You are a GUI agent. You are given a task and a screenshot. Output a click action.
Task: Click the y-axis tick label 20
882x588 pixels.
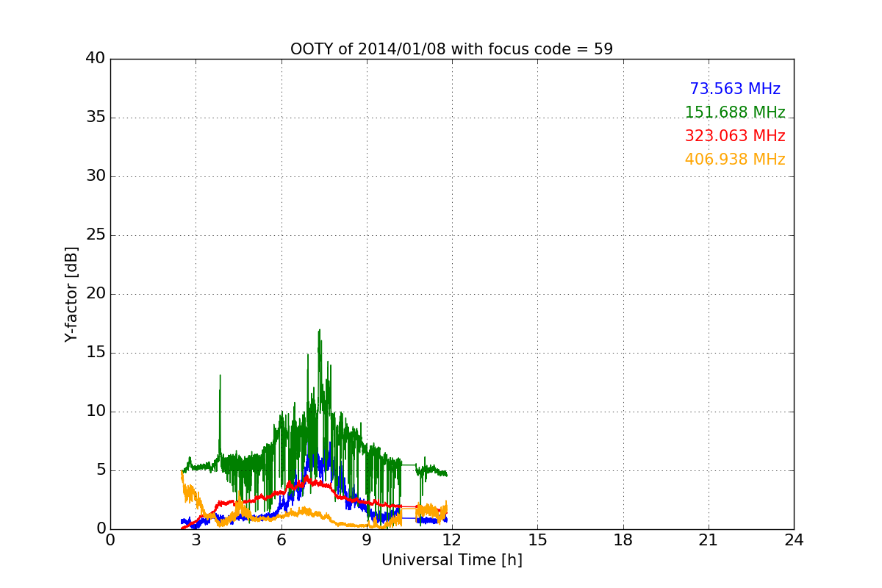pyautogui.click(x=96, y=294)
